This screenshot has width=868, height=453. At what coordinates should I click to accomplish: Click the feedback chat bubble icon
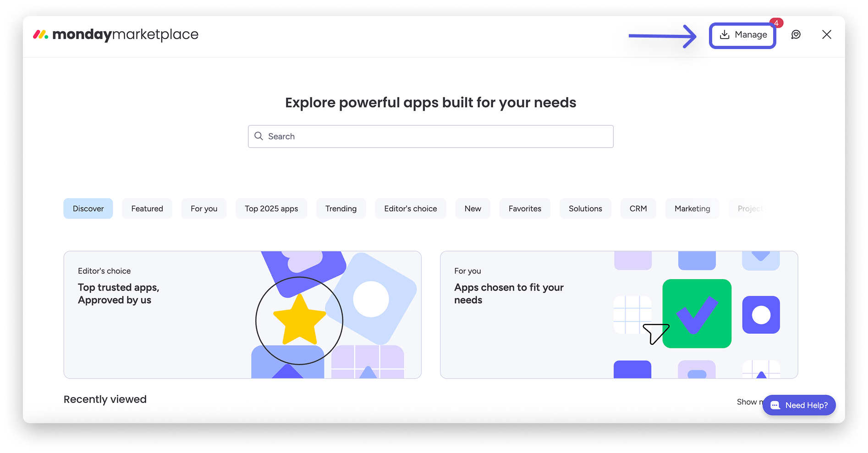(x=796, y=35)
